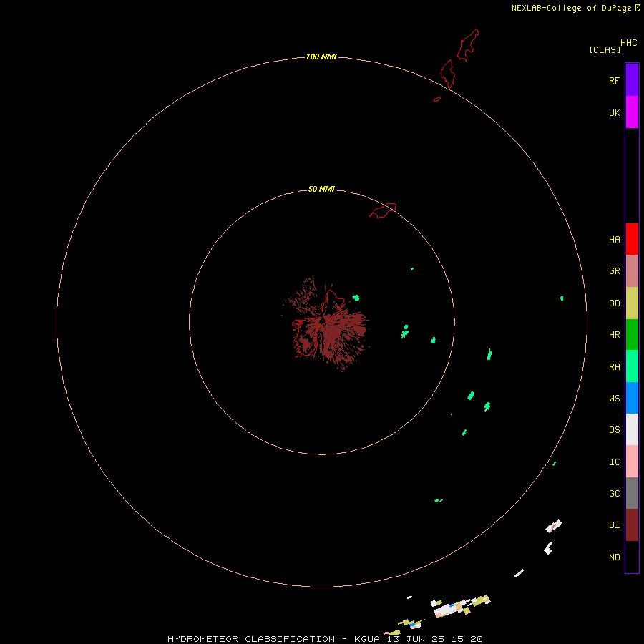This screenshot has height=644, width=644.
Task: Click the DS legend label
Action: pyautogui.click(x=614, y=430)
